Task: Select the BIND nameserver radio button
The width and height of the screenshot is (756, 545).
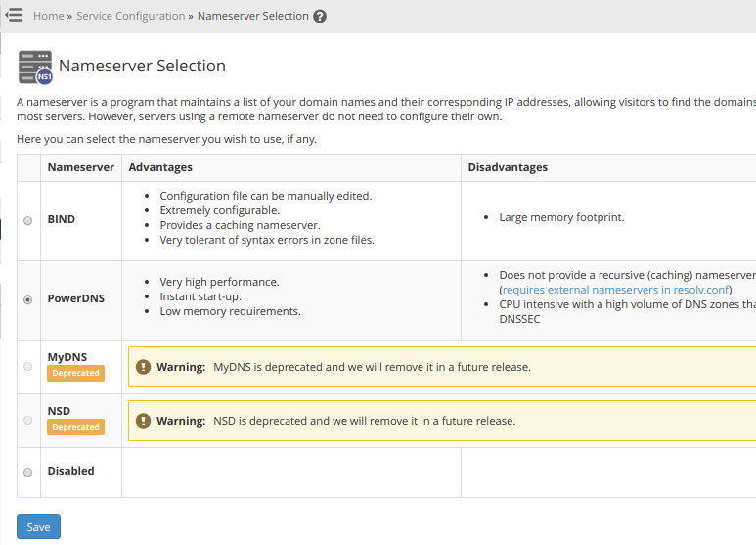Action: 27,220
